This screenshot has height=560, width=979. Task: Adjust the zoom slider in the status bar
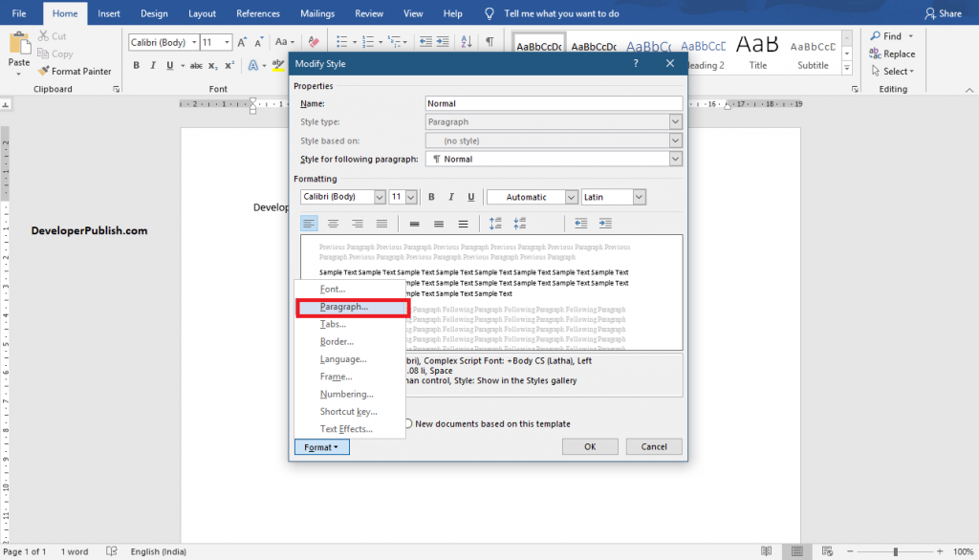[x=897, y=551]
